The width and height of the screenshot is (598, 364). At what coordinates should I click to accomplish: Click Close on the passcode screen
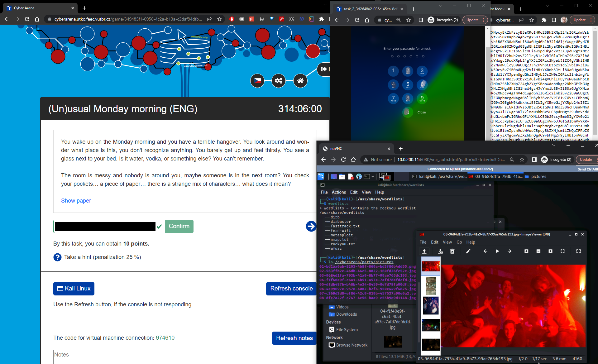422,112
